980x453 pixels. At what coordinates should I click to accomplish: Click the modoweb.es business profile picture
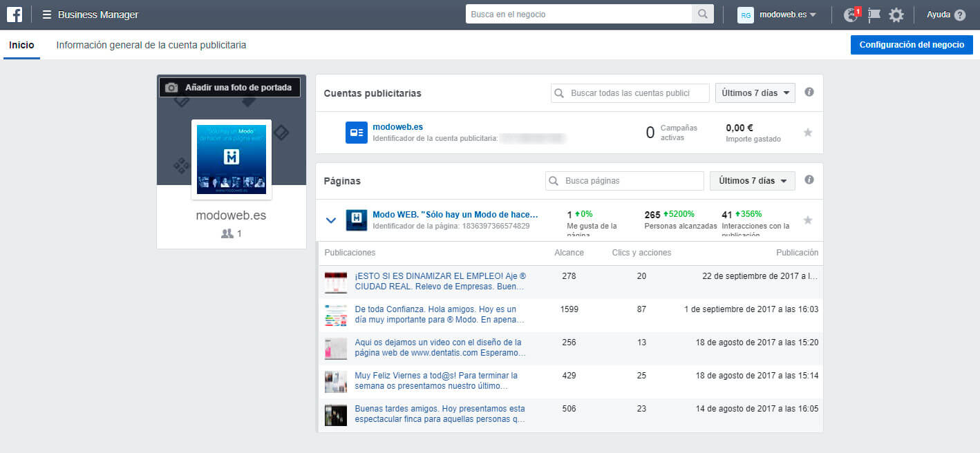tap(232, 159)
